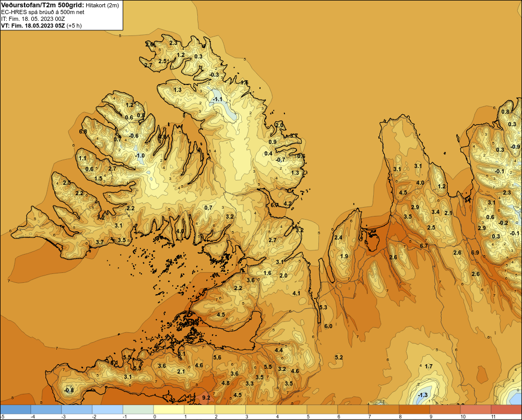
Task: Click the -1.3 value on the glacier
Action: coord(422,395)
